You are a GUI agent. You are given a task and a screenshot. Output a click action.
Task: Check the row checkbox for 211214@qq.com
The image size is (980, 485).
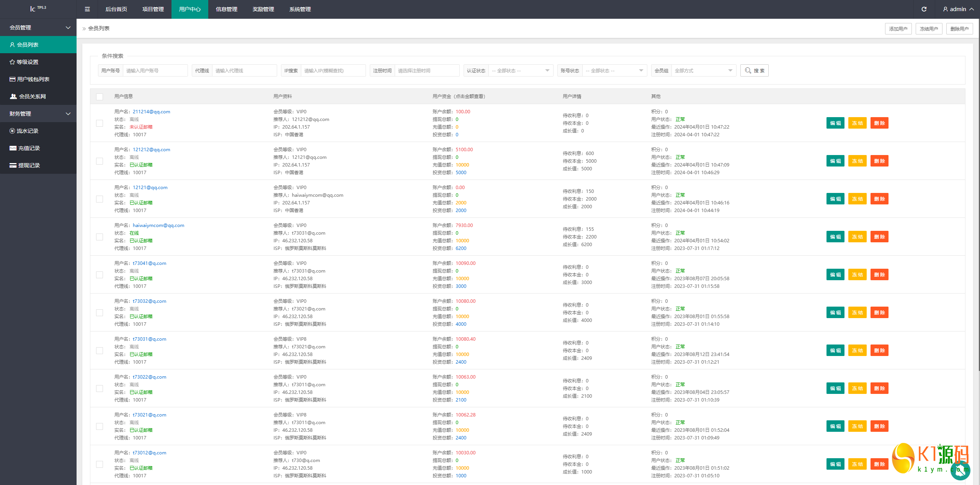tap(100, 123)
